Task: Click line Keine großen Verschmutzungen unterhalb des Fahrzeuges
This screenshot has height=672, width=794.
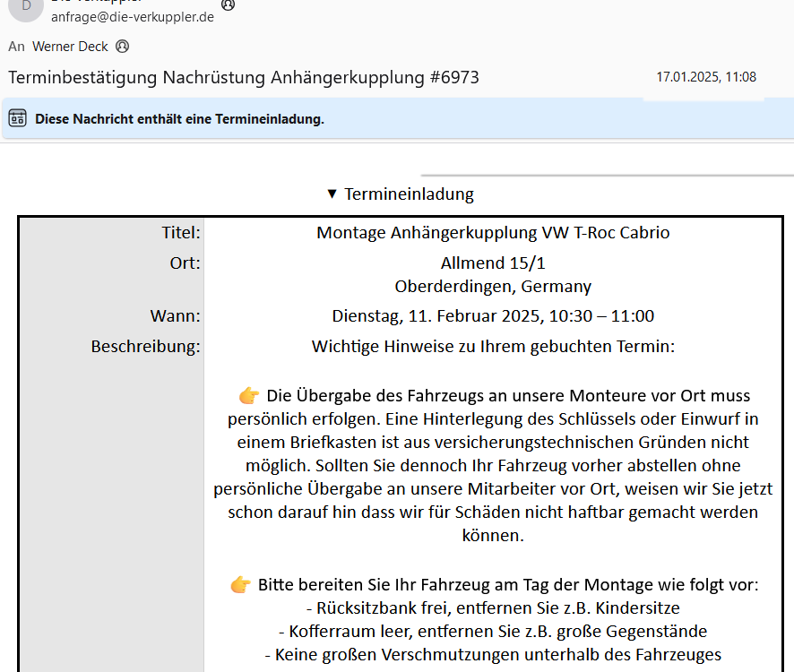Action: point(493,655)
